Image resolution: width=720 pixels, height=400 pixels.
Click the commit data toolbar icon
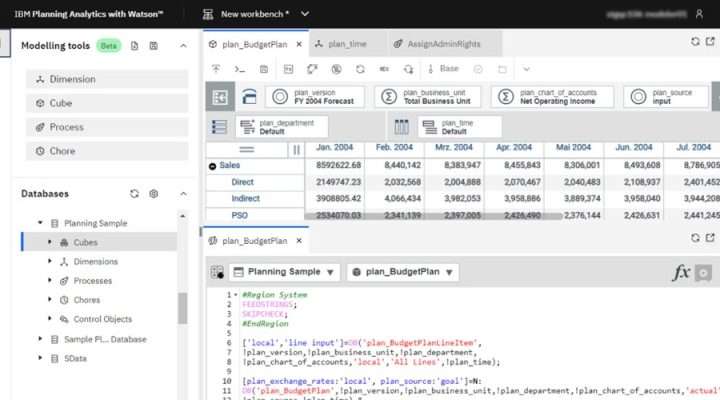coord(216,69)
